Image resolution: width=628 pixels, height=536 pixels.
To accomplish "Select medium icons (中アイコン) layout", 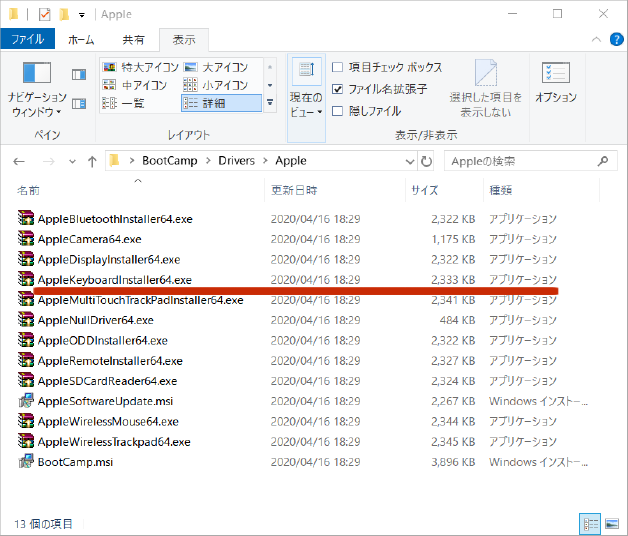I will 134,85.
